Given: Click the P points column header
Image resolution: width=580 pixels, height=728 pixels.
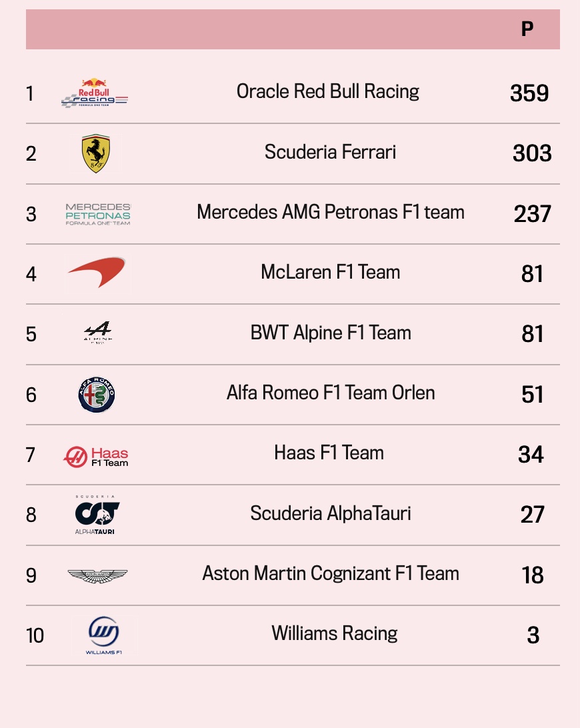Looking at the screenshot, I should 527,29.
